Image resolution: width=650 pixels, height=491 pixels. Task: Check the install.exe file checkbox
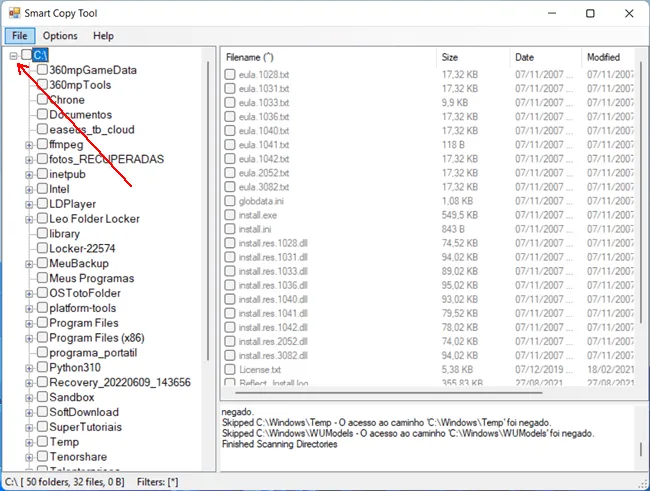click(230, 215)
